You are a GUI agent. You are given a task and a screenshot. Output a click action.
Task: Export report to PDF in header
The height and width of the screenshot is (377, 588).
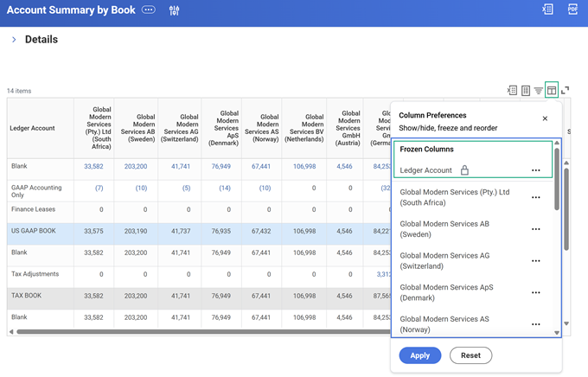click(572, 10)
